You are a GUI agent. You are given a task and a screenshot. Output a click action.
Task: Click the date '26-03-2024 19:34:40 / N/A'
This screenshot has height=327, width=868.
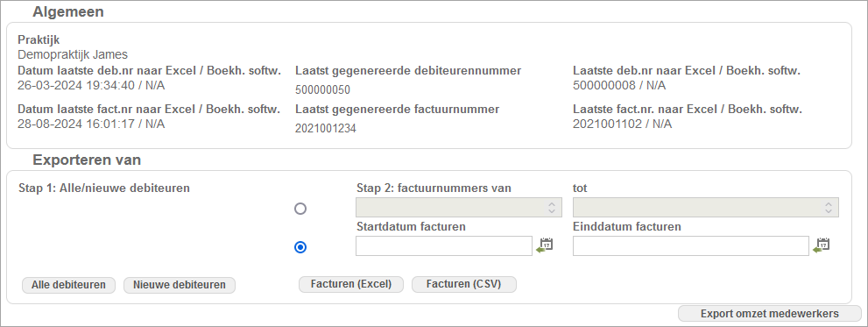91,85
